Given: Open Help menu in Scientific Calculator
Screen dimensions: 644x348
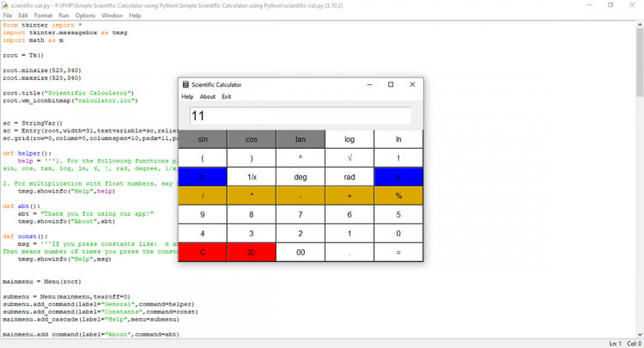Looking at the screenshot, I should [x=187, y=96].
